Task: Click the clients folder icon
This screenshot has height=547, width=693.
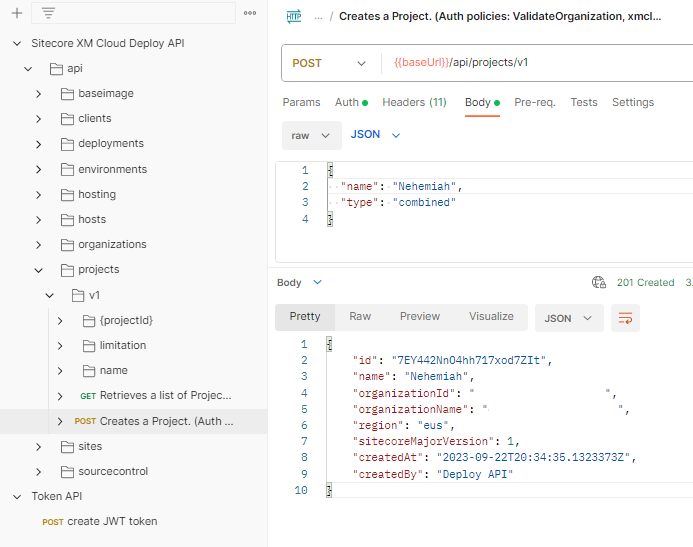Action: (67, 119)
